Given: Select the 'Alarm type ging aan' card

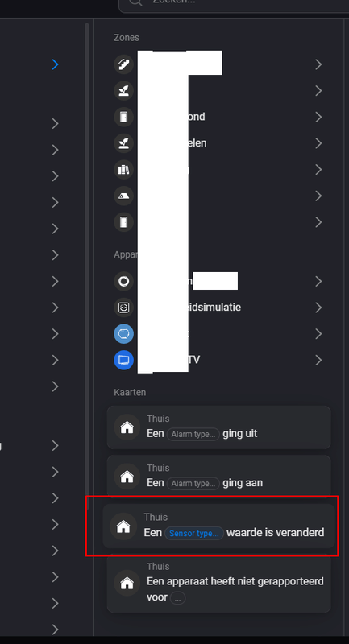Looking at the screenshot, I should [218, 477].
